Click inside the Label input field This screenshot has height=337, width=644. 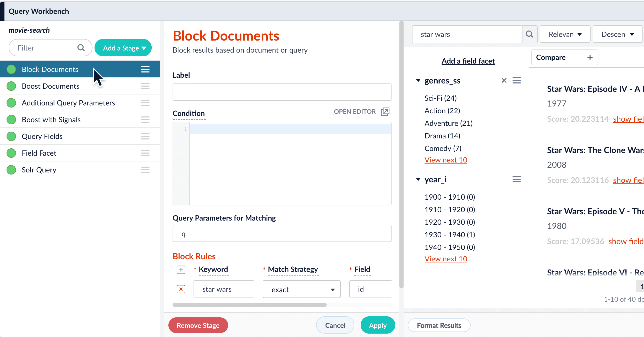[282, 92]
